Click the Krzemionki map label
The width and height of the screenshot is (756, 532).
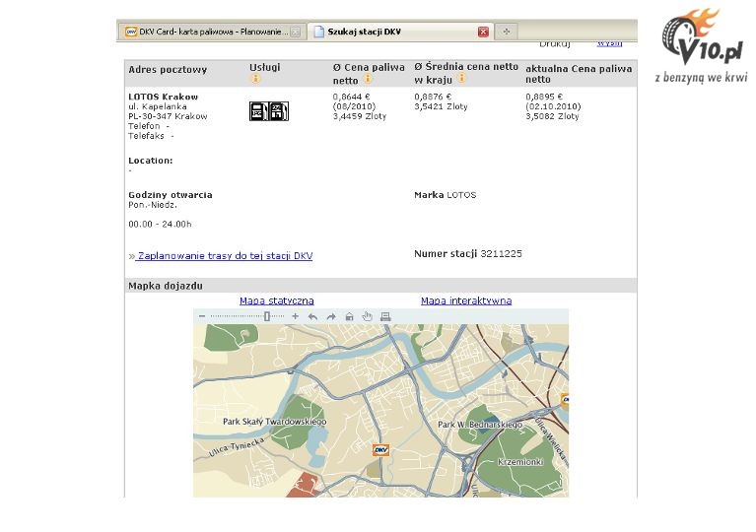[520, 462]
